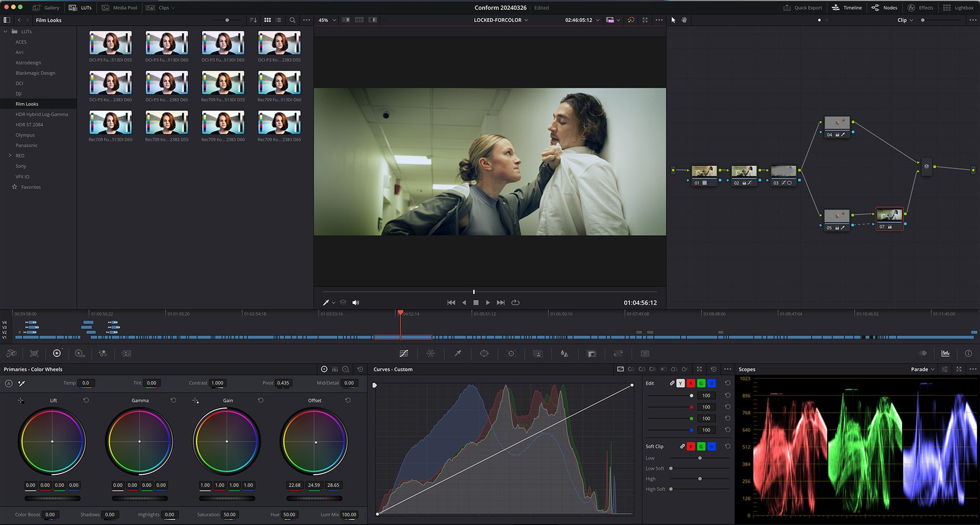Select node 04 in the node graph
This screenshot has height=525, width=980.
(x=836, y=127)
